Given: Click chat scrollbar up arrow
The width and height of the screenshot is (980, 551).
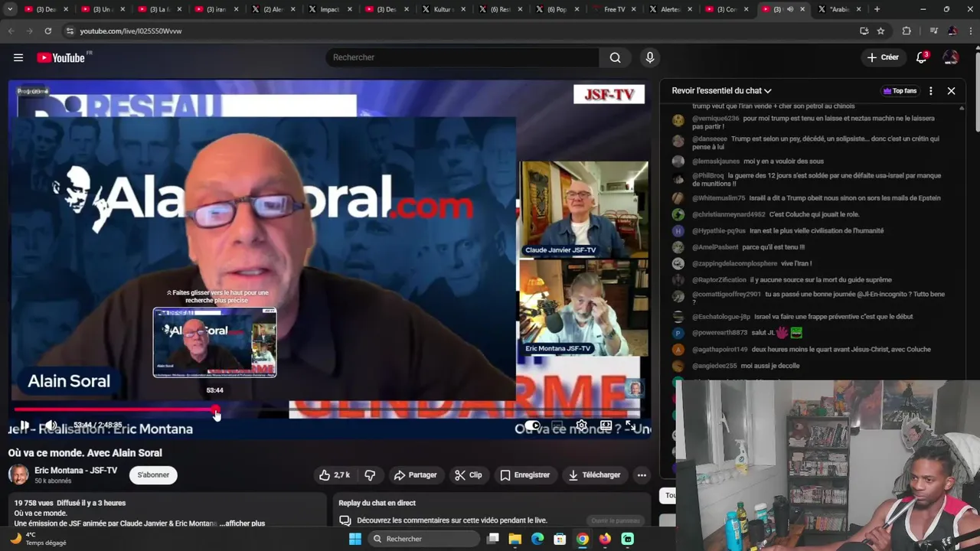Looking at the screenshot, I should click(x=962, y=108).
